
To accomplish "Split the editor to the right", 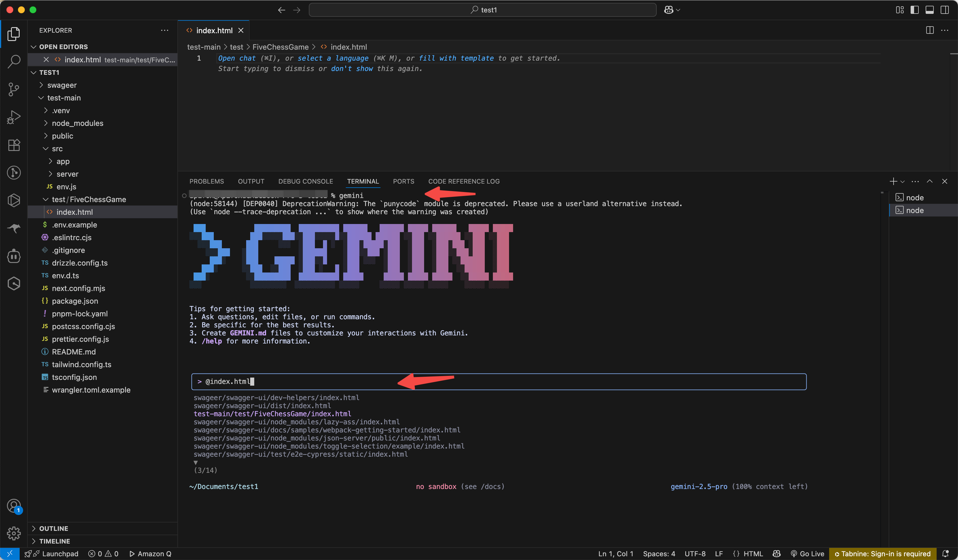I will pyautogui.click(x=929, y=30).
